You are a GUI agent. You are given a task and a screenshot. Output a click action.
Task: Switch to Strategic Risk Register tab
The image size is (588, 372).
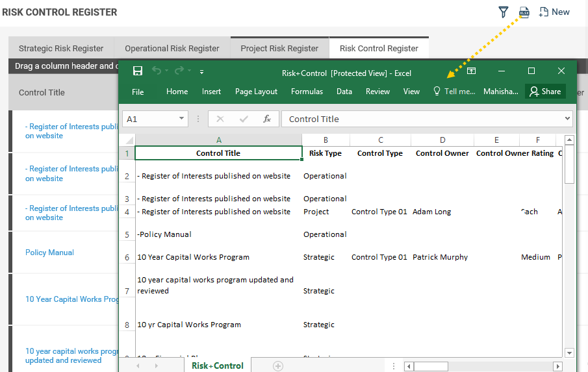coord(61,48)
